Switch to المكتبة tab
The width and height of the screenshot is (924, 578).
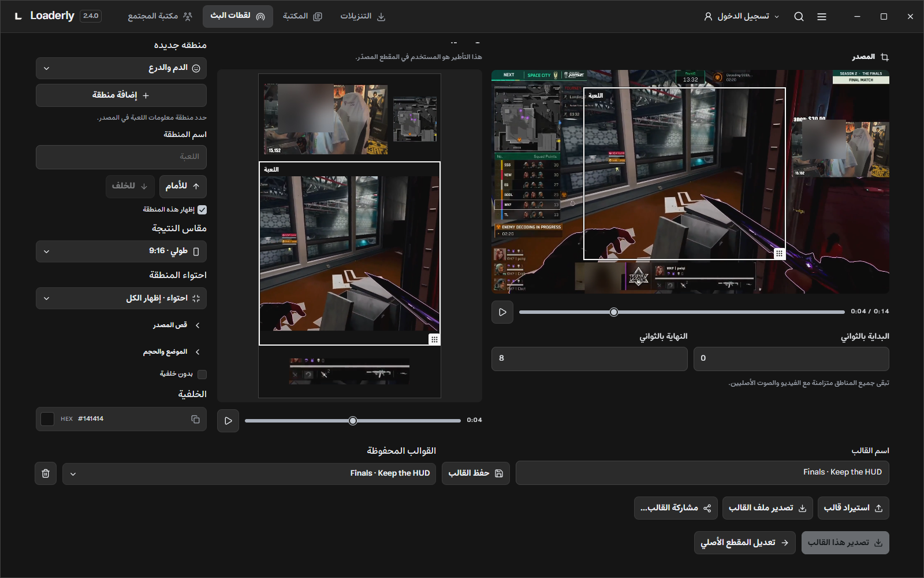pyautogui.click(x=303, y=16)
